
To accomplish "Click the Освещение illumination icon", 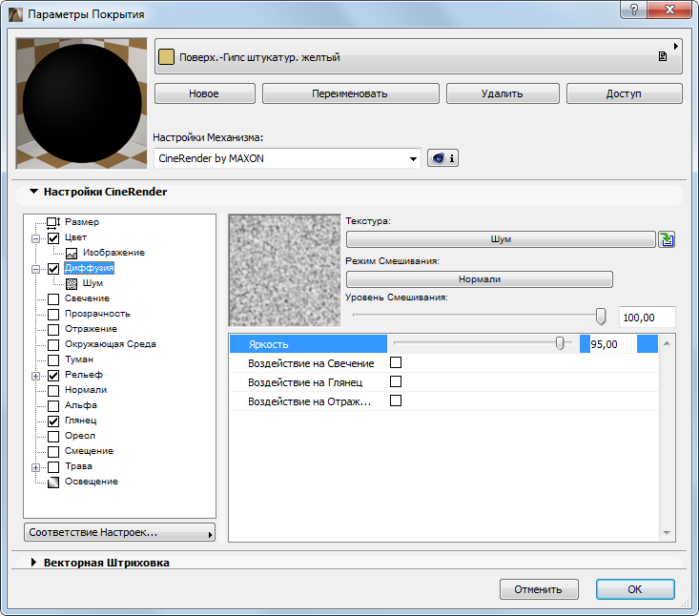I will click(x=53, y=482).
